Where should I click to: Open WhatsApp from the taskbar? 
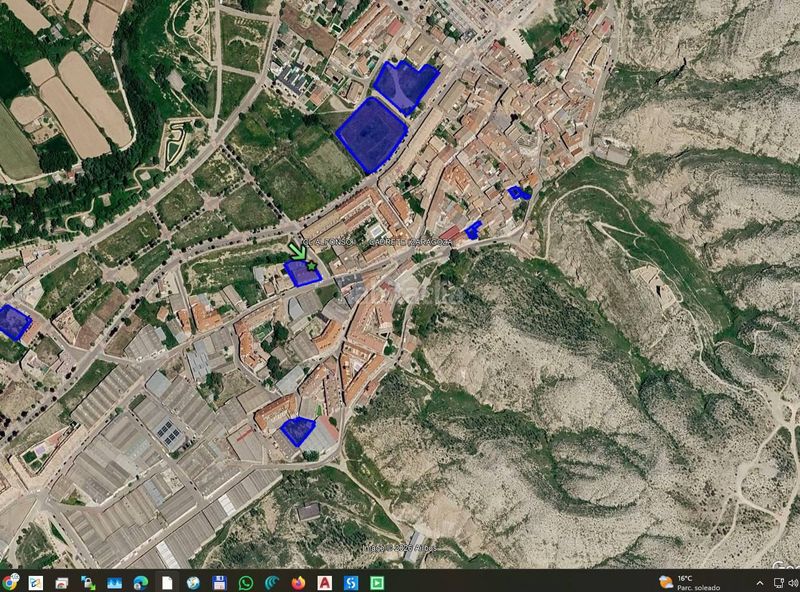coord(246,582)
